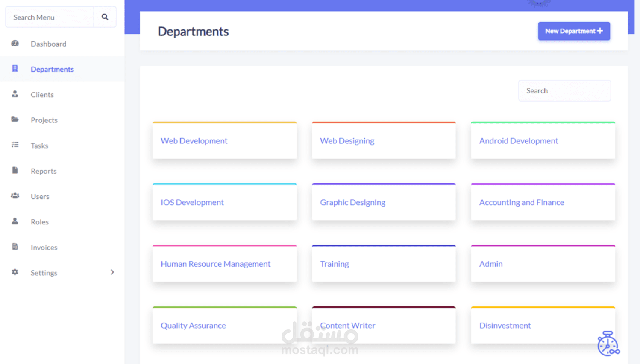The width and height of the screenshot is (640, 364).
Task: Click the Clients person icon
Action: coord(15,94)
